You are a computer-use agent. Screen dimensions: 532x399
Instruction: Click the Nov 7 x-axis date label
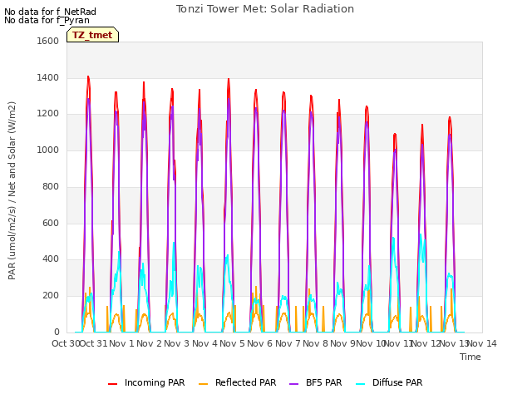pyautogui.click(x=288, y=343)
